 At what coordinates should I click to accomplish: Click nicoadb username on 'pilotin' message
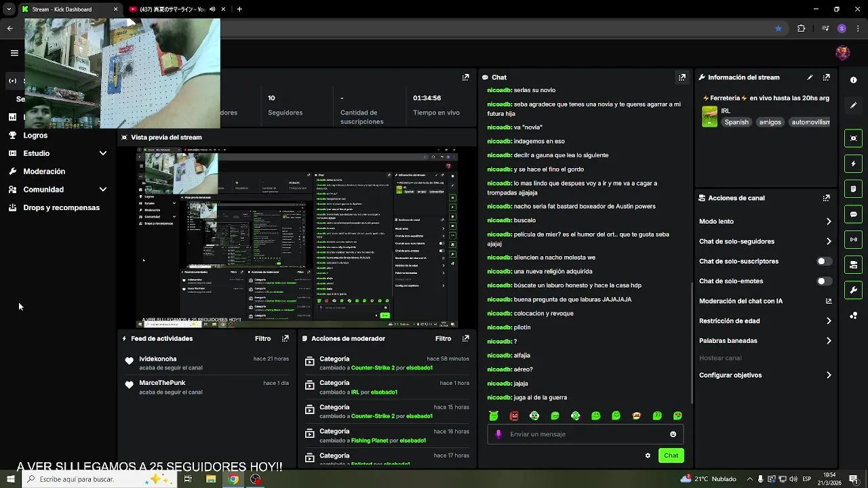pos(498,327)
